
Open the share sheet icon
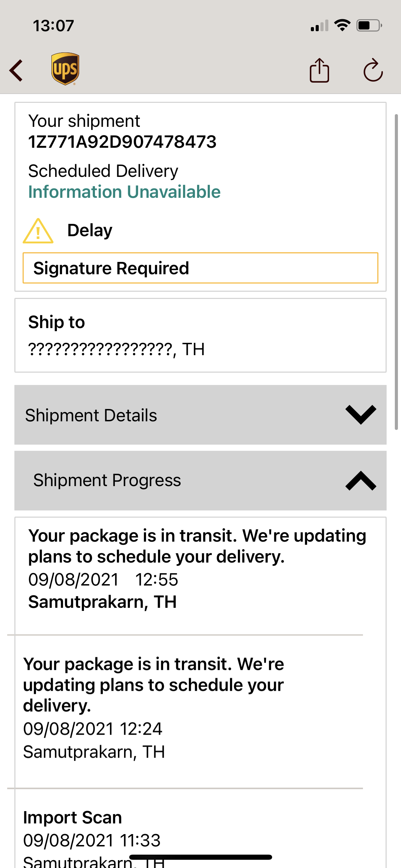coord(319,71)
